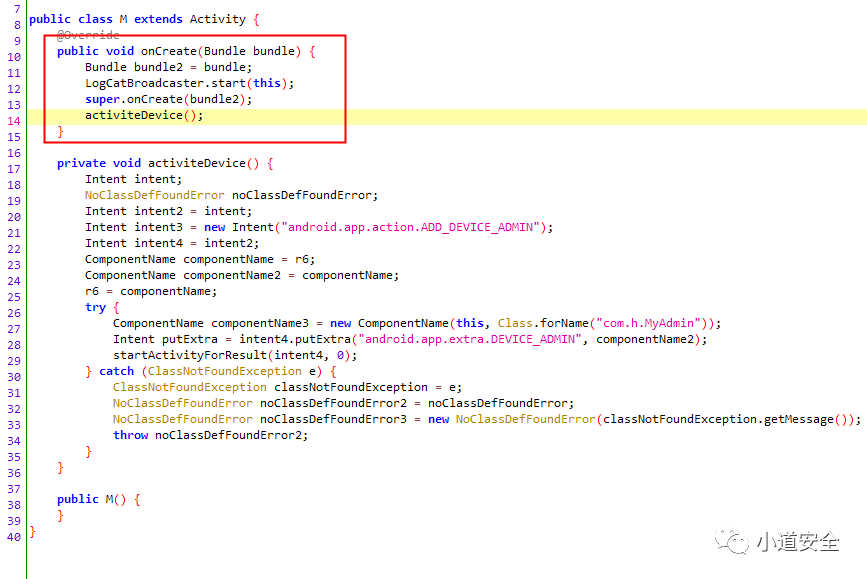This screenshot has width=867, height=579.
Task: Click the startActivityForResult(intent4, 0); line
Action: coord(235,355)
